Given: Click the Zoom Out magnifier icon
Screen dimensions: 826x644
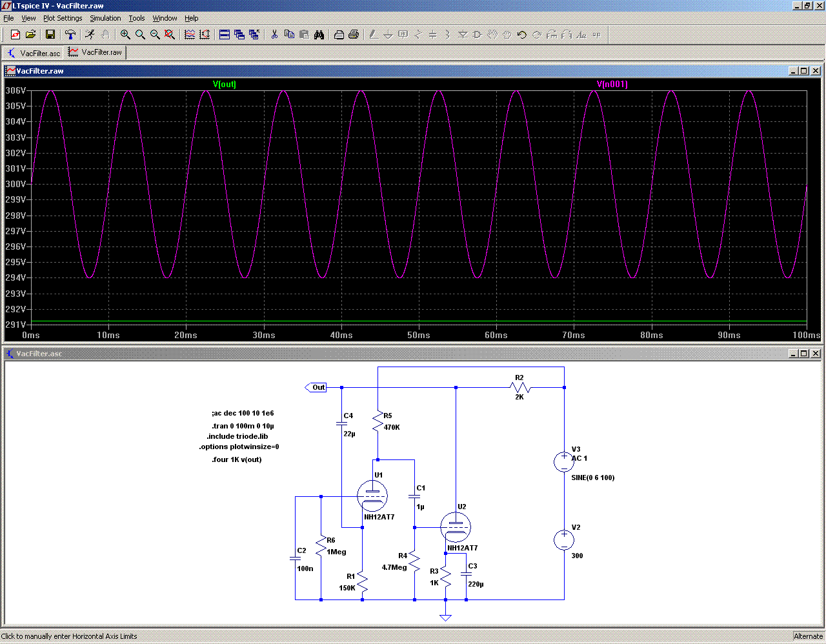Looking at the screenshot, I should [x=155, y=35].
